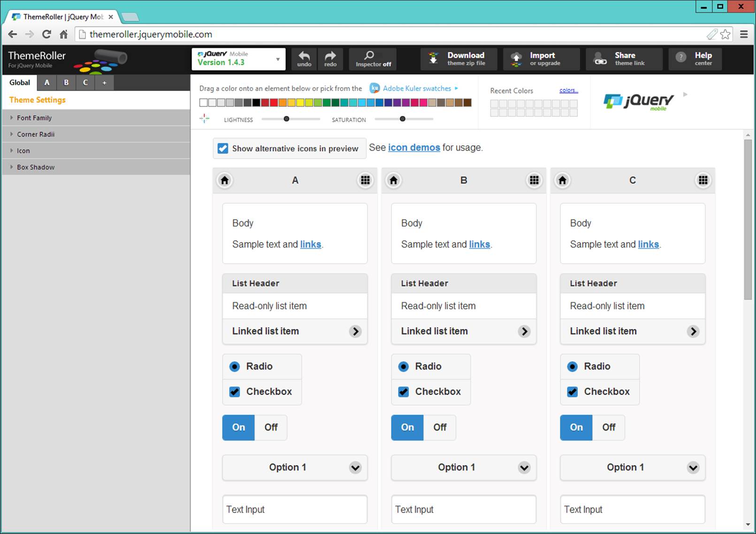Toggle the Checkbox in swatch A
The image size is (756, 534).
235,392
